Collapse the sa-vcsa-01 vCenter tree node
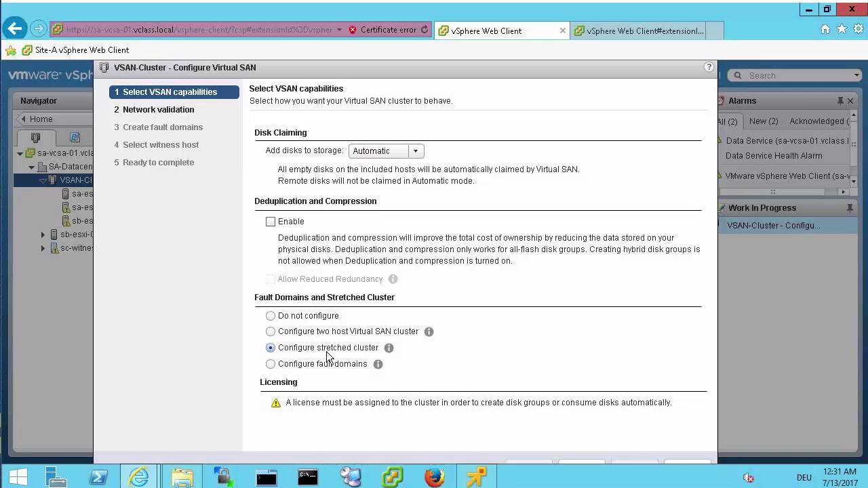The image size is (868, 488). [x=20, y=153]
